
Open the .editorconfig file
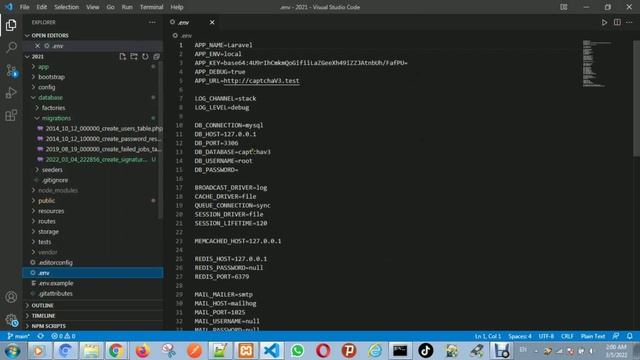pos(93,262)
